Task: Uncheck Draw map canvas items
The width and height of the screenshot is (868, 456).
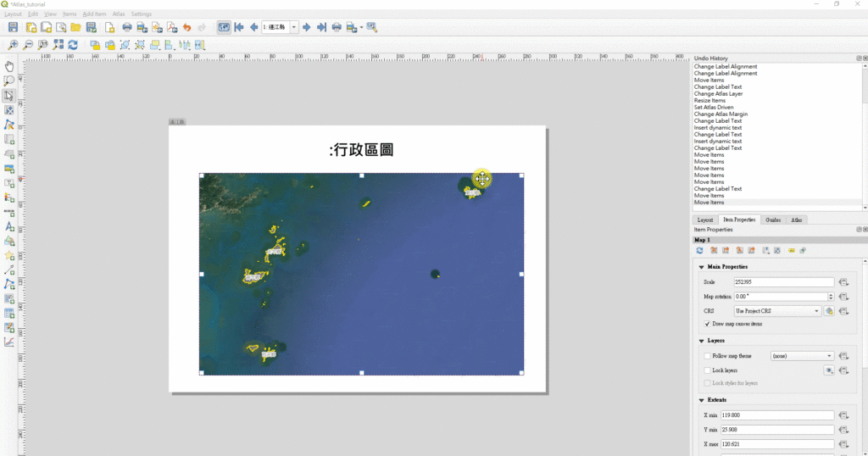Action: point(707,324)
